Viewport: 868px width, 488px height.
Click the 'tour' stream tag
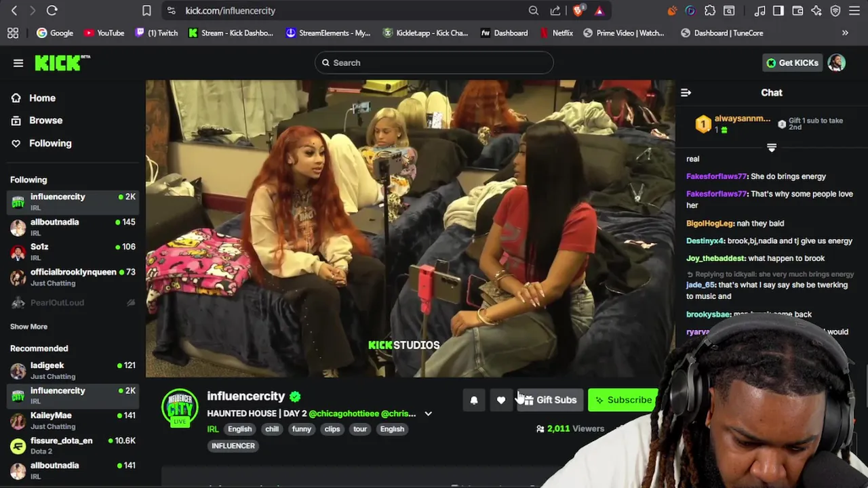pyautogui.click(x=360, y=429)
